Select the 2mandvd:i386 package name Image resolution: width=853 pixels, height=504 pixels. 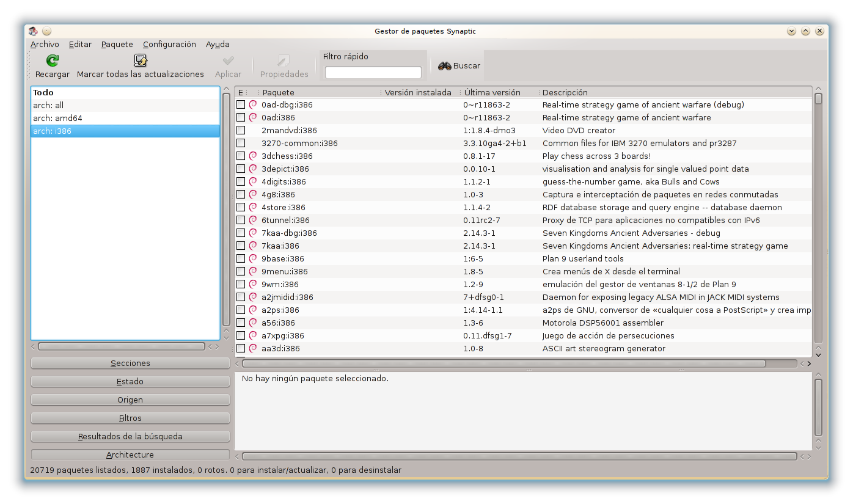coord(289,130)
